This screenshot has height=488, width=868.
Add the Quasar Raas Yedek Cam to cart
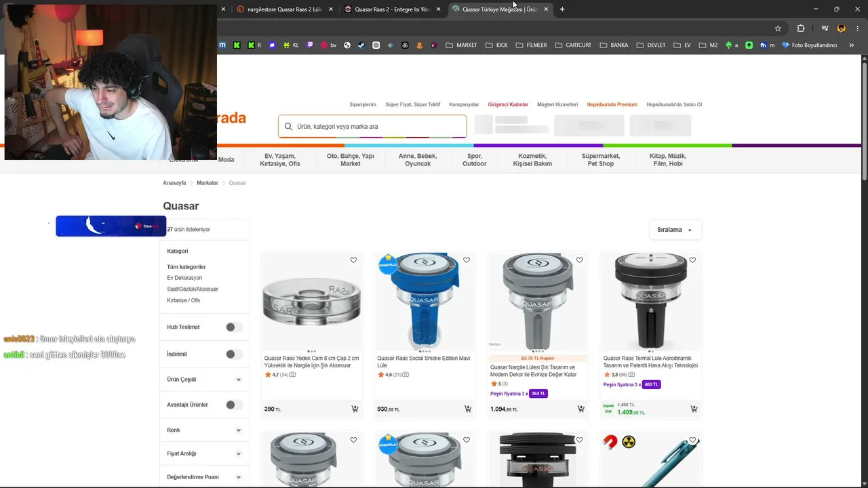[355, 409]
